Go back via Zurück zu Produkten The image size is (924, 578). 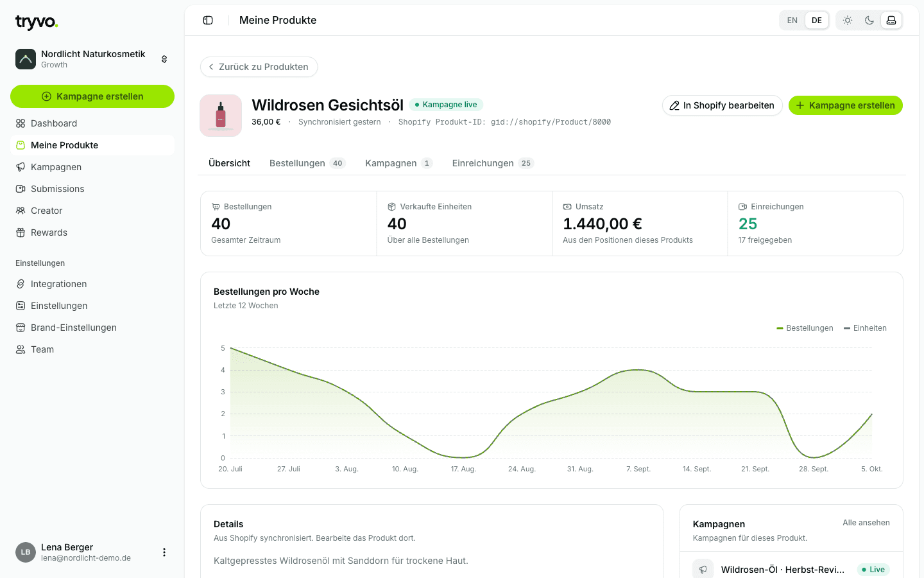coord(259,67)
